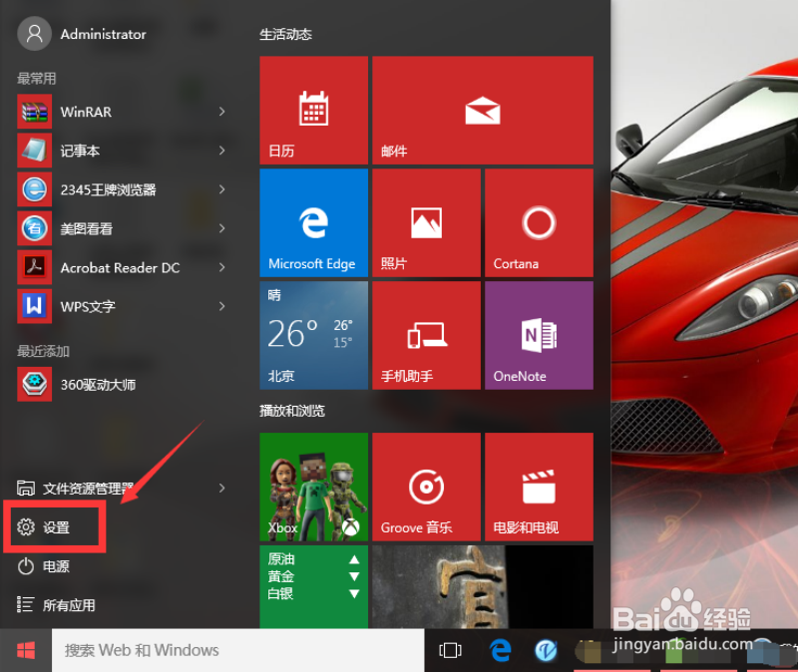Click the 美图看看 app icon
This screenshot has width=798, height=672.
click(35, 228)
